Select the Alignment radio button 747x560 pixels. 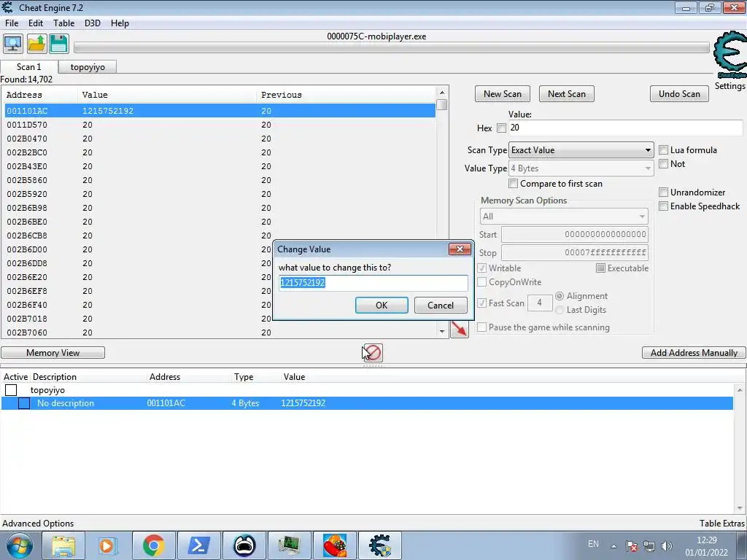[560, 296]
